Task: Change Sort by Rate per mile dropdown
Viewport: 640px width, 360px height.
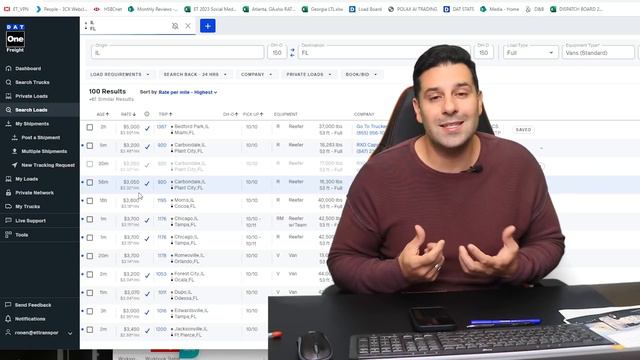Action: click(x=188, y=92)
